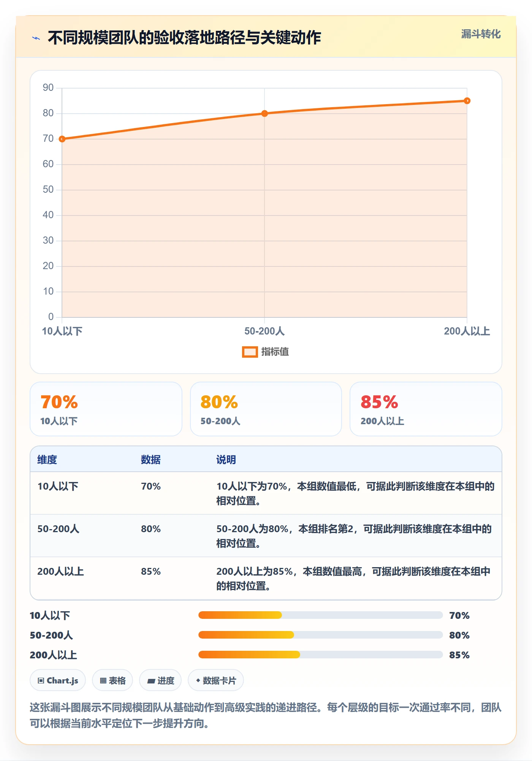Screen dimensions: 532x761
Task: Open the 80% data card
Action: 266,409
